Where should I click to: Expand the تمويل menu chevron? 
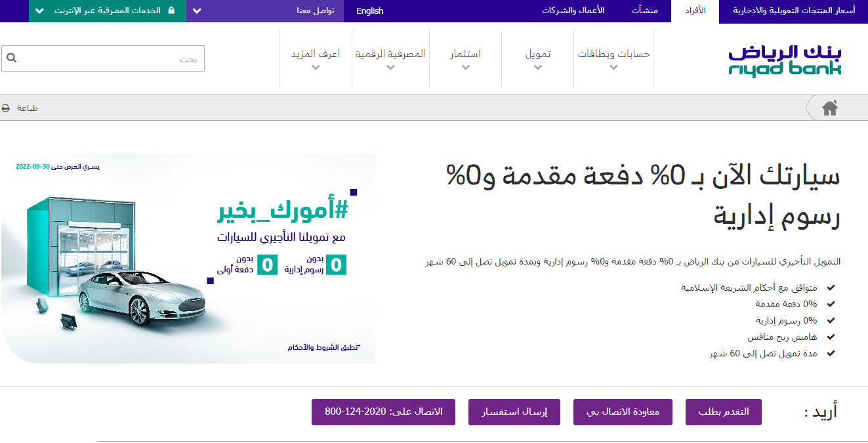click(538, 67)
